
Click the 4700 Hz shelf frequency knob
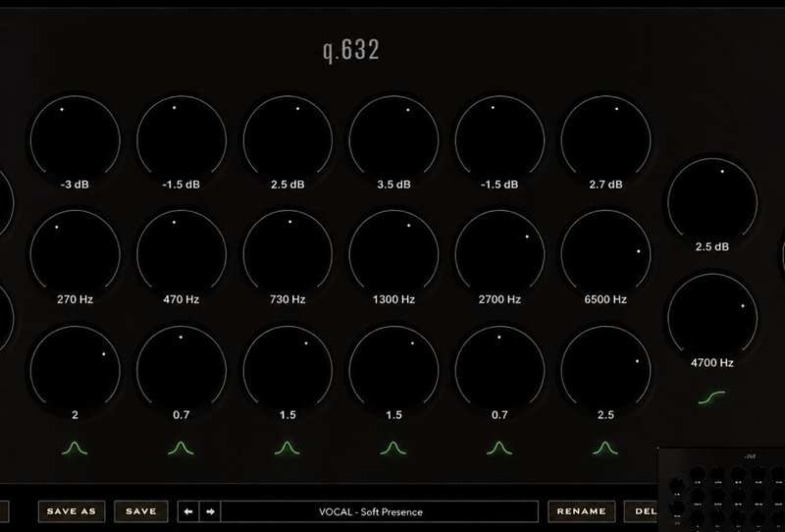tap(712, 318)
